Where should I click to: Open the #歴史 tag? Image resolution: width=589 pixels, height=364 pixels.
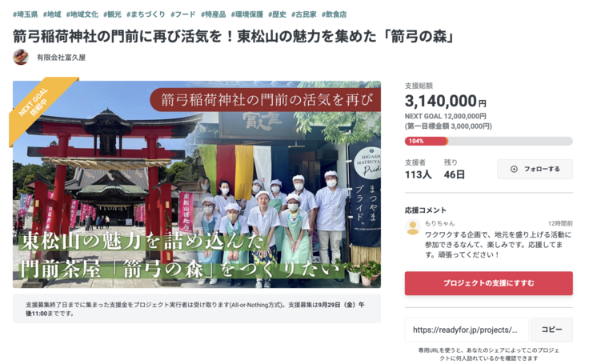pos(277,14)
